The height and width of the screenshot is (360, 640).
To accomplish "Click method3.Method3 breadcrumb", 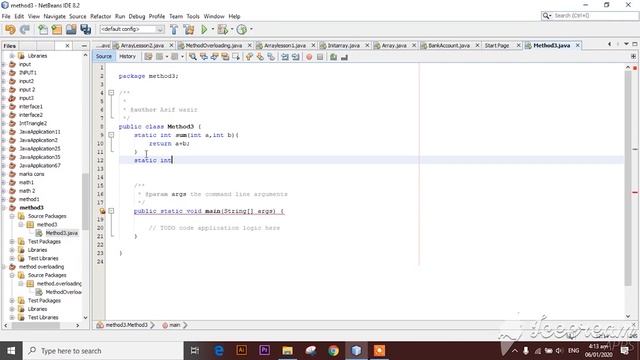I will pos(126,325).
